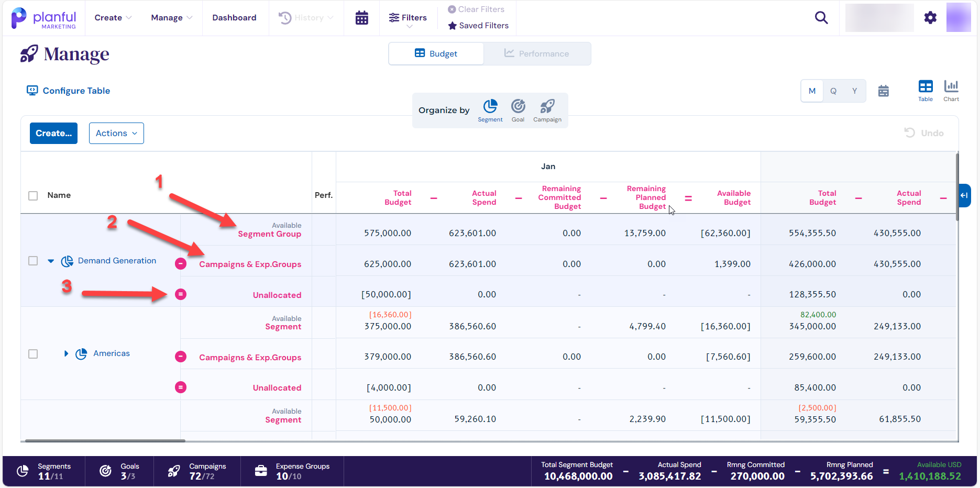
Task: Open the user avatar in top right
Action: tap(959, 17)
